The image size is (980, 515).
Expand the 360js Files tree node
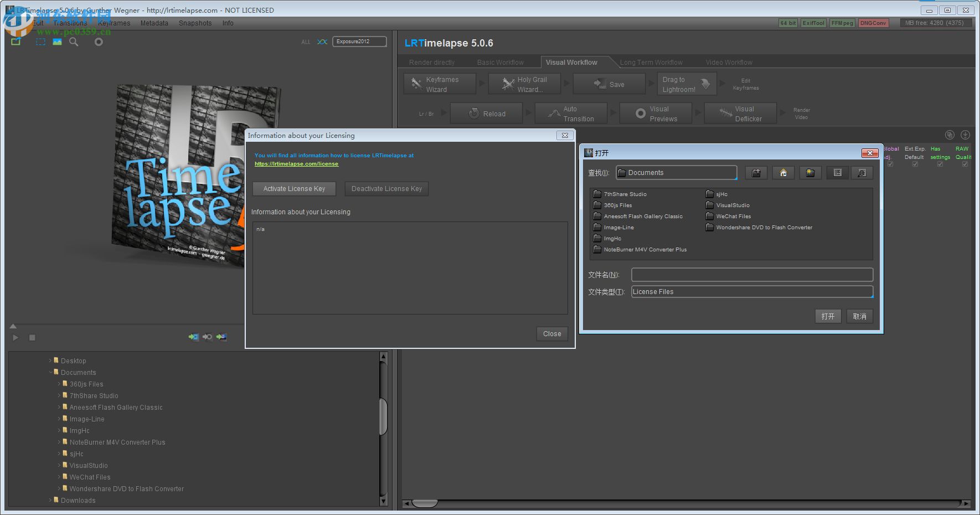59,384
